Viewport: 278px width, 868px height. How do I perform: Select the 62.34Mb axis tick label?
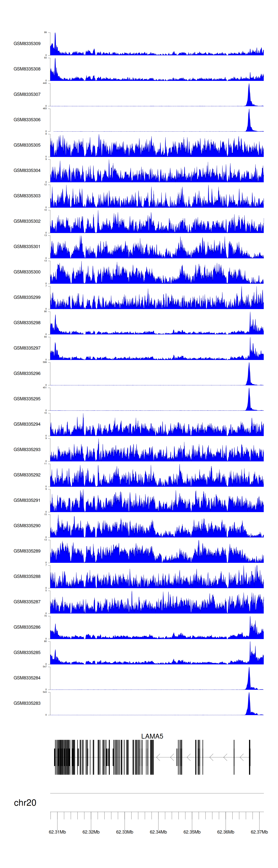coord(158,832)
